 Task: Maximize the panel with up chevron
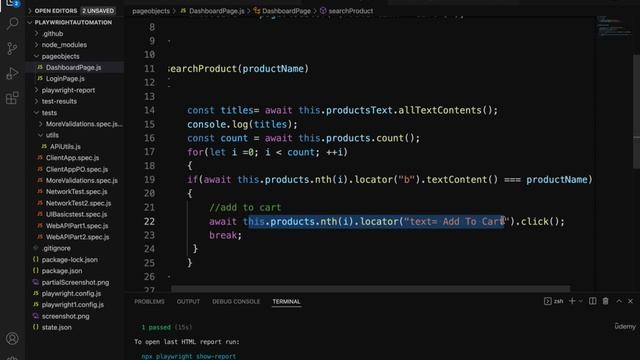[x=619, y=301]
